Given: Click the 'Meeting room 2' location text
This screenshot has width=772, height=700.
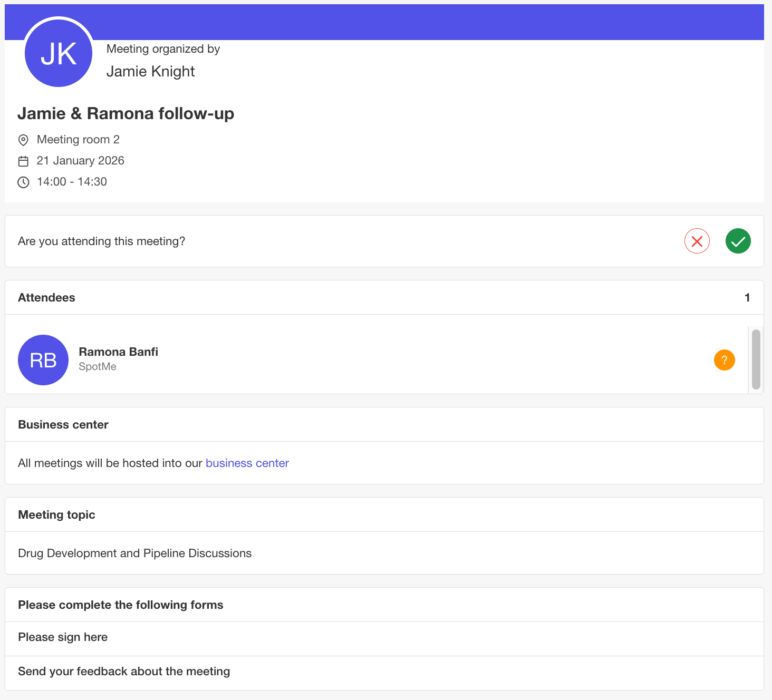Looking at the screenshot, I should [x=78, y=139].
